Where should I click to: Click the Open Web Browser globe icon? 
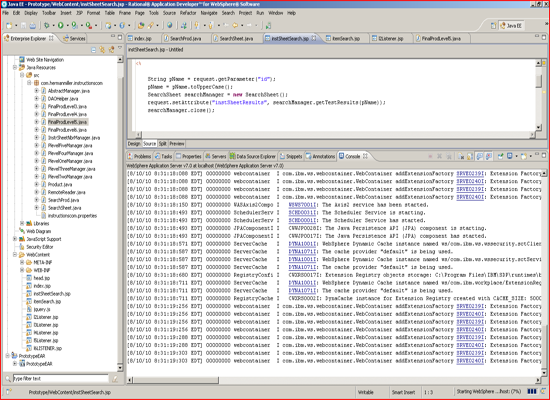[x=169, y=25]
